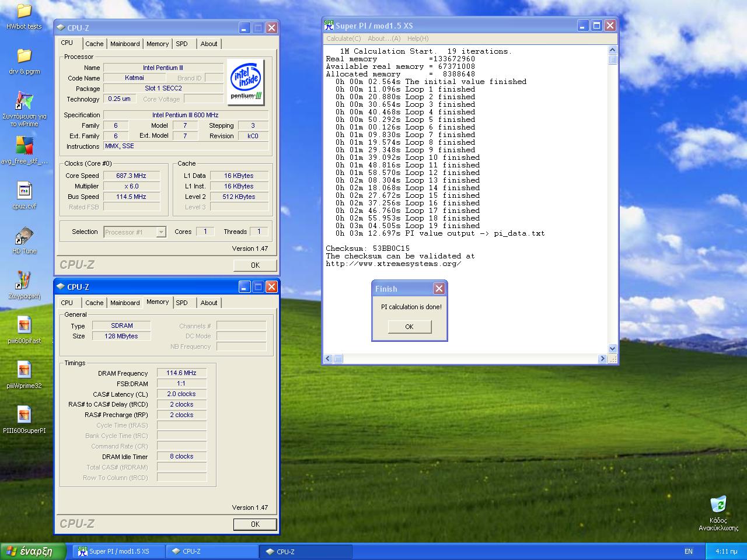Open Cache tab in lower CPU-Z
The width and height of the screenshot is (747, 560).
point(94,303)
